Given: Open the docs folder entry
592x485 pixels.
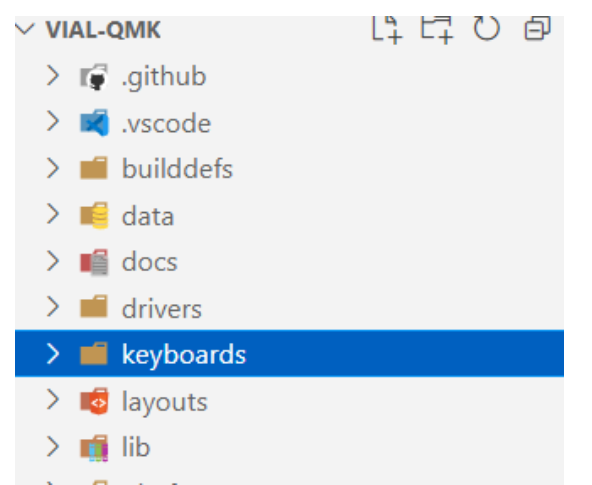Looking at the screenshot, I should coord(289,262).
